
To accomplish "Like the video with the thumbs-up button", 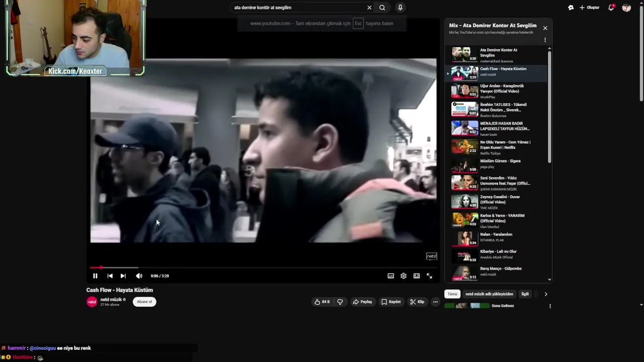I will 322,302.
